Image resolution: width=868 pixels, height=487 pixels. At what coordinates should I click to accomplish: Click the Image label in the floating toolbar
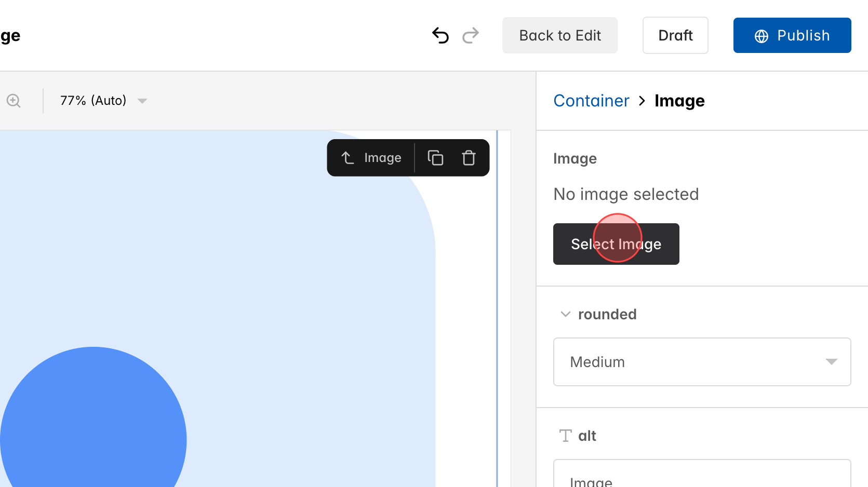(382, 157)
